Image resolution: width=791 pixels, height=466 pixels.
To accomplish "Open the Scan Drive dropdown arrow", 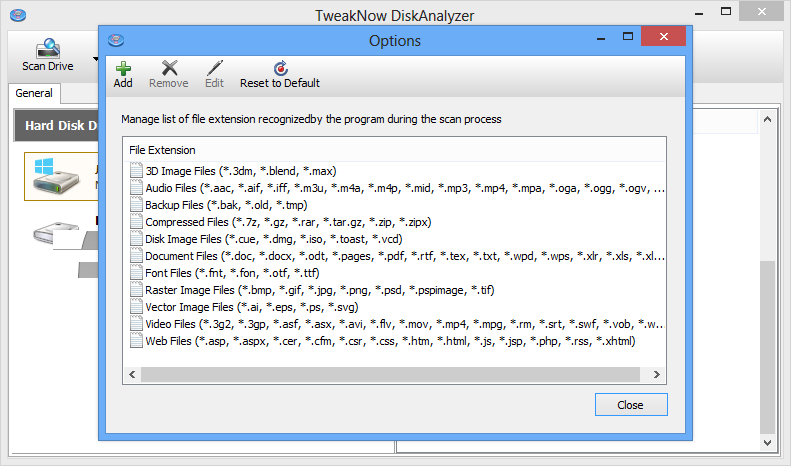I will 95,59.
